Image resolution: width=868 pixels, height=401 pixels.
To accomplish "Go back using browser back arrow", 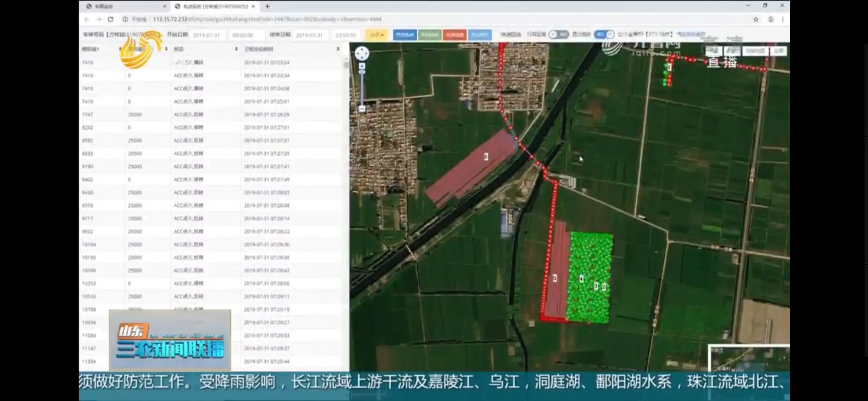I will pos(87,19).
